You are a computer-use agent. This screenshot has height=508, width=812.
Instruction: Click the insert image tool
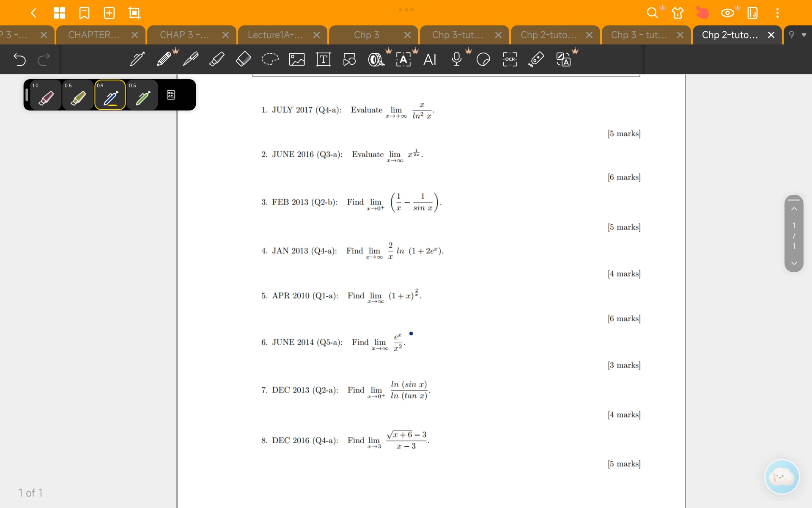click(x=296, y=59)
